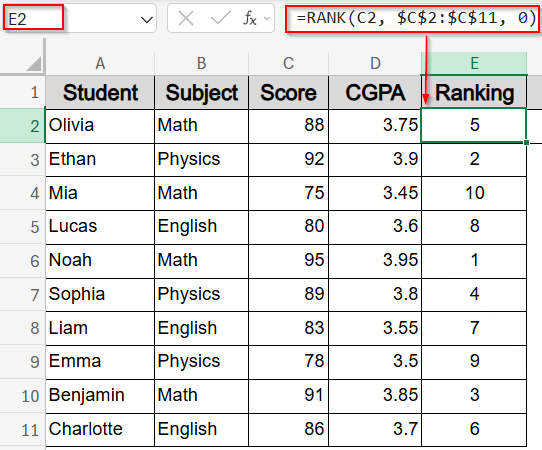Click Sophia's score of 89

click(x=288, y=294)
